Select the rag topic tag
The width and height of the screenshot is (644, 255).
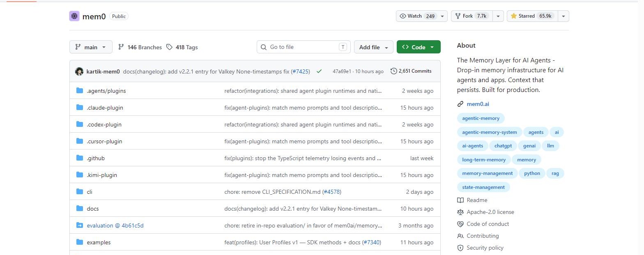pyautogui.click(x=555, y=173)
